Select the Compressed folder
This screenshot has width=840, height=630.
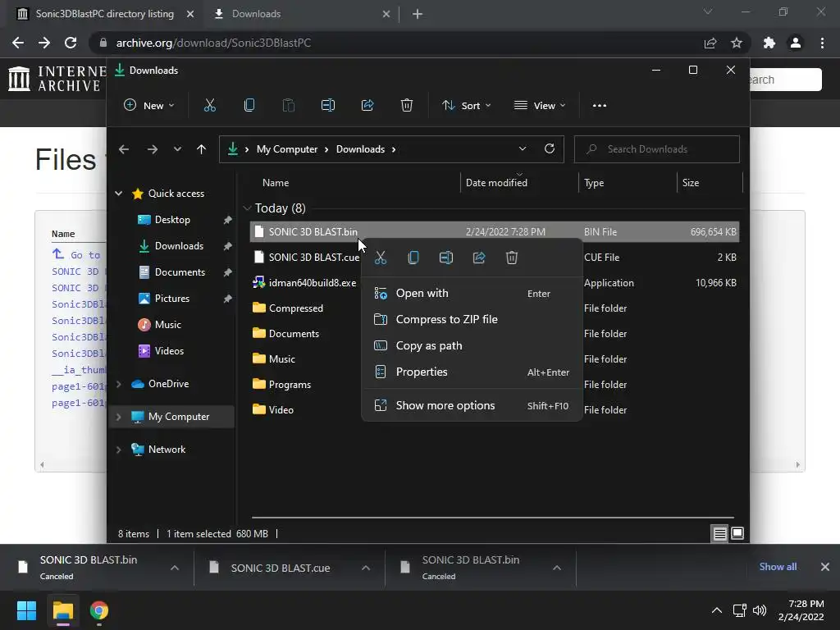pos(295,308)
